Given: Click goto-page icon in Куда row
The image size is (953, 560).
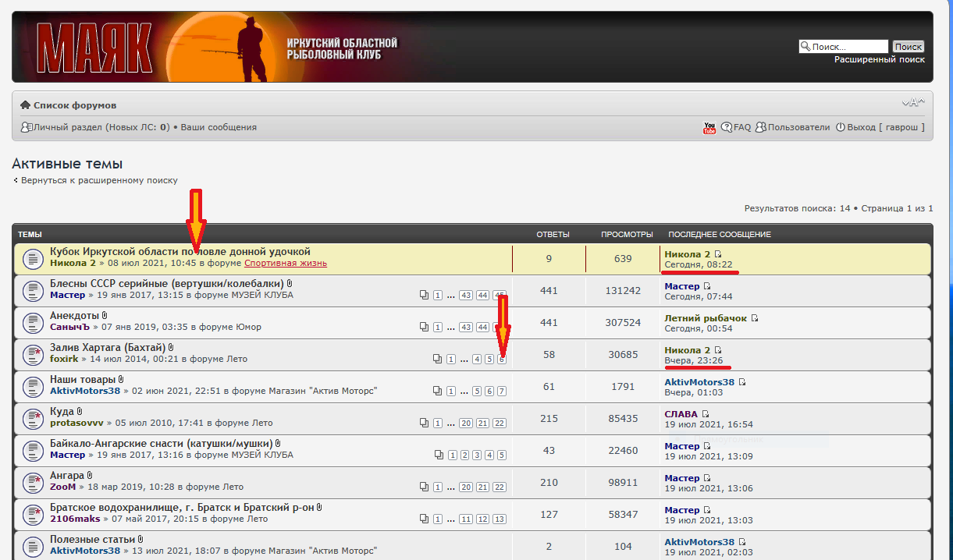Looking at the screenshot, I should 424,423.
